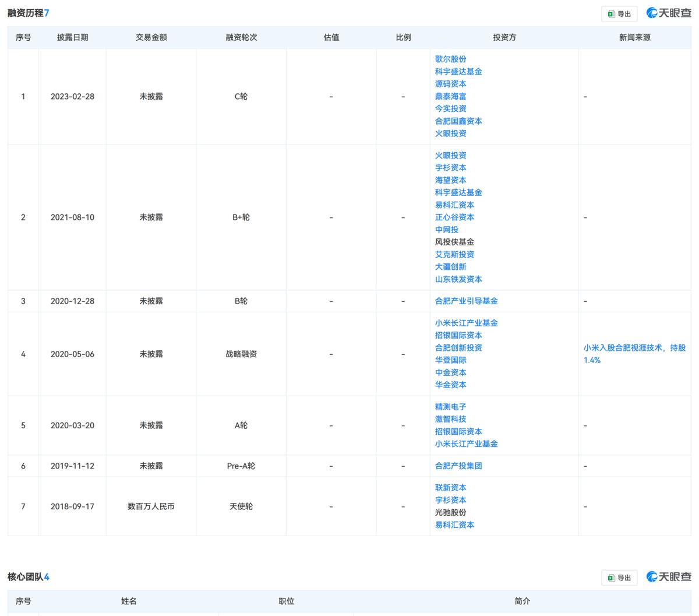The height and width of the screenshot is (616, 699).
Task: Select date cell 2023-02-28
Action: [x=72, y=97]
